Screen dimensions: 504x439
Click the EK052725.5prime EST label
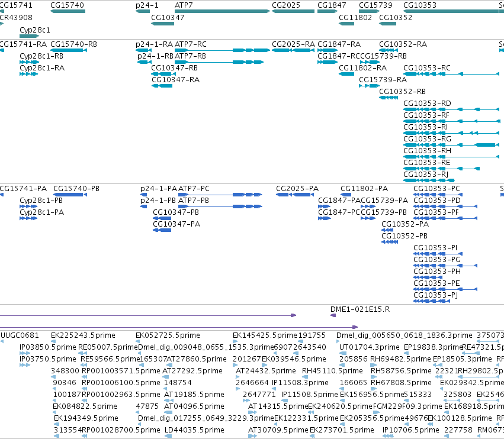pyautogui.click(x=168, y=335)
